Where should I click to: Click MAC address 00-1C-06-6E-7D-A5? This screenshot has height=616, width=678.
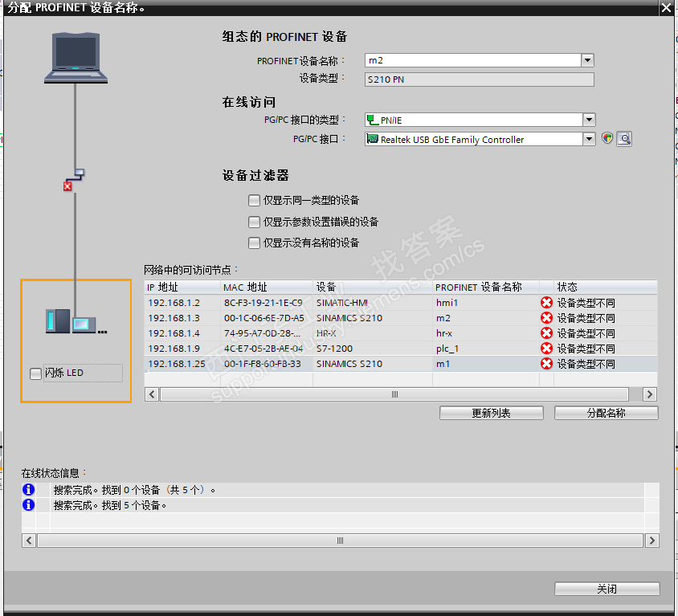[x=264, y=318]
